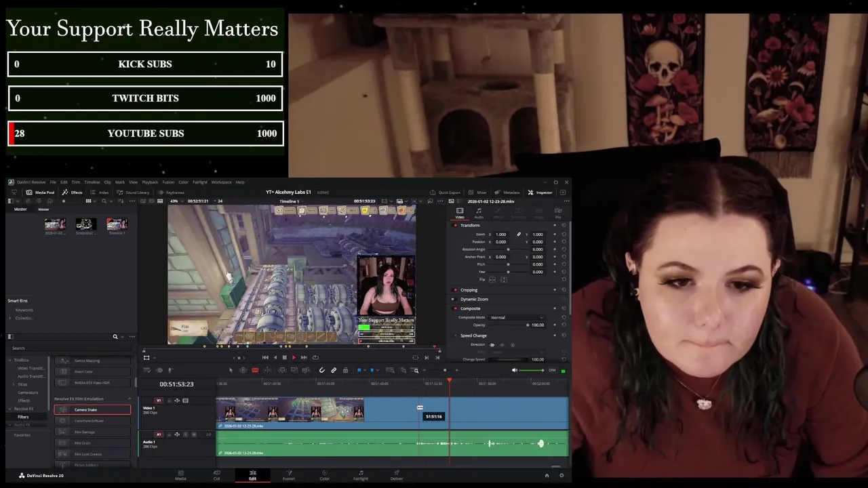The image size is (868, 488).
Task: Open the Index panel
Action: [x=100, y=192]
